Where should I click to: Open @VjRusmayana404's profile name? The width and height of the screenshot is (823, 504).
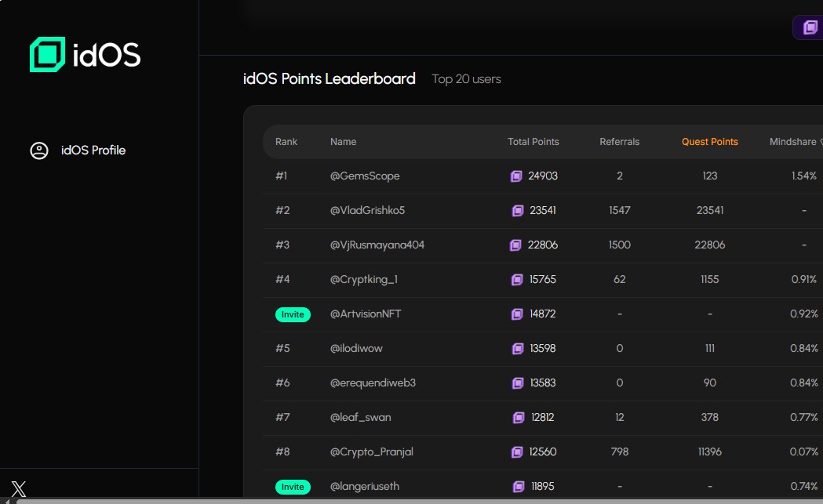pos(377,245)
